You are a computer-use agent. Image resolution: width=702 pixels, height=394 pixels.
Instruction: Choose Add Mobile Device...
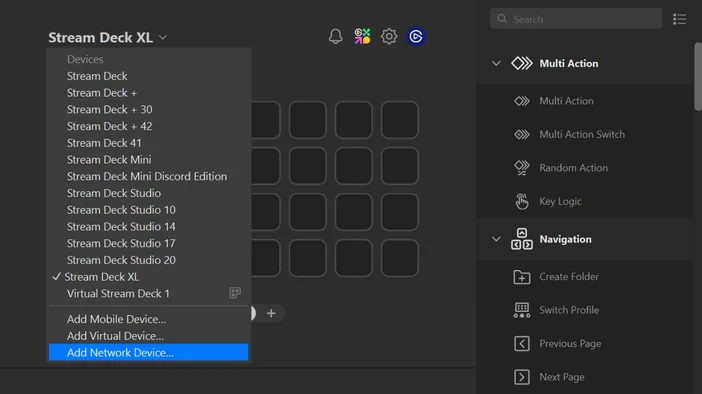point(148,319)
